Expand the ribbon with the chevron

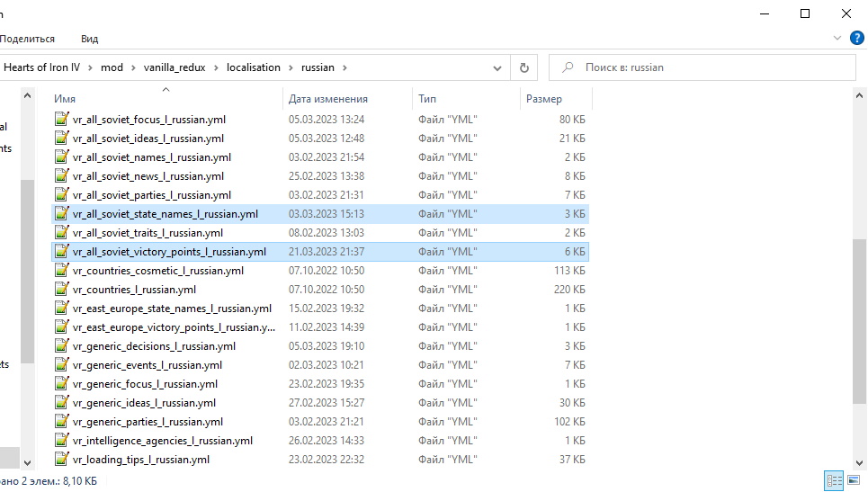[x=837, y=38]
